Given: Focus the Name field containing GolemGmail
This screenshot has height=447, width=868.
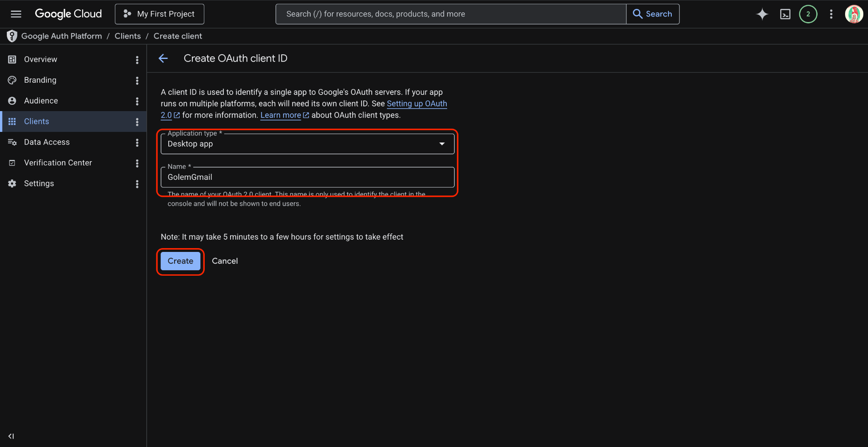Looking at the screenshot, I should point(307,177).
